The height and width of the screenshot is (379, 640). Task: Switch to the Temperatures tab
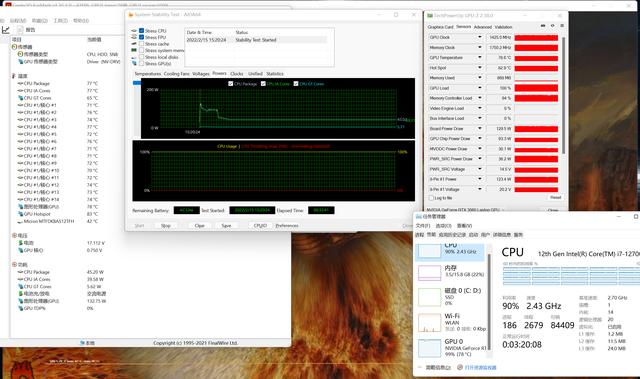pos(147,74)
